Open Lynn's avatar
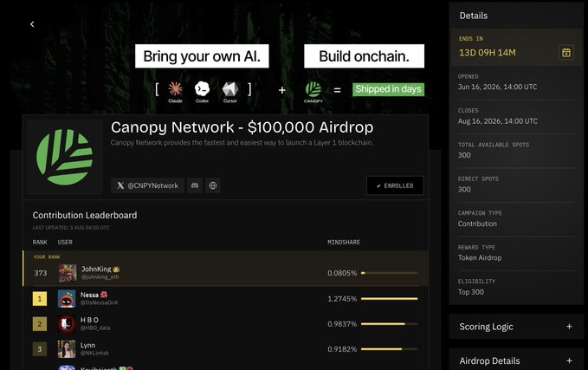Viewport: 588px width, 370px height. pos(67,349)
